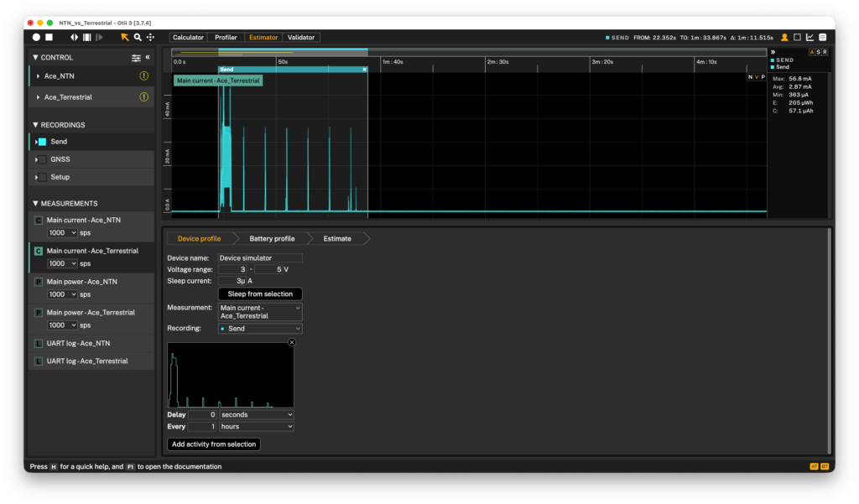
Task: Toggle visibility of Setup recording checkbox
Action: [43, 178]
